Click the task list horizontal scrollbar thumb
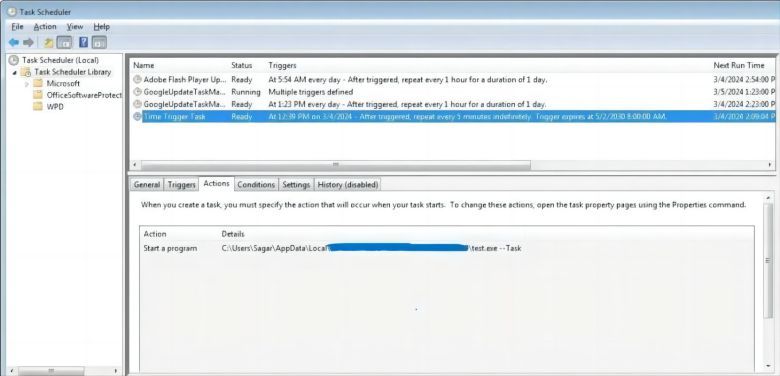 pos(335,165)
